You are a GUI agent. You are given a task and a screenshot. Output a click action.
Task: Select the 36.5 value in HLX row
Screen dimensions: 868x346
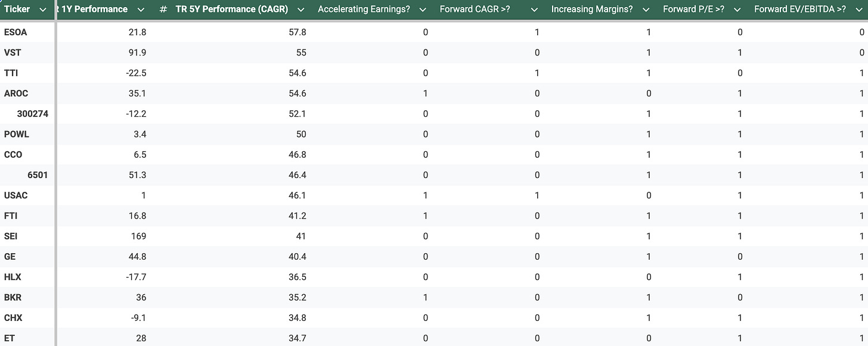(297, 277)
